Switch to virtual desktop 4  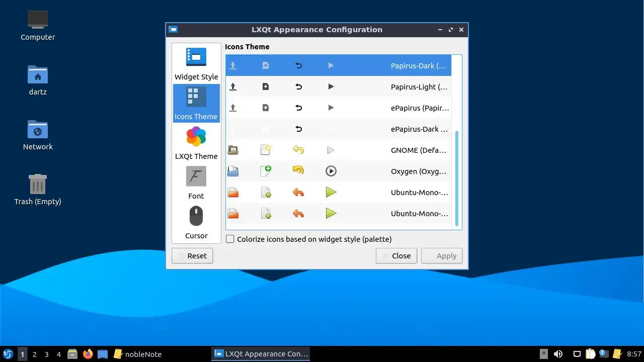(x=58, y=354)
